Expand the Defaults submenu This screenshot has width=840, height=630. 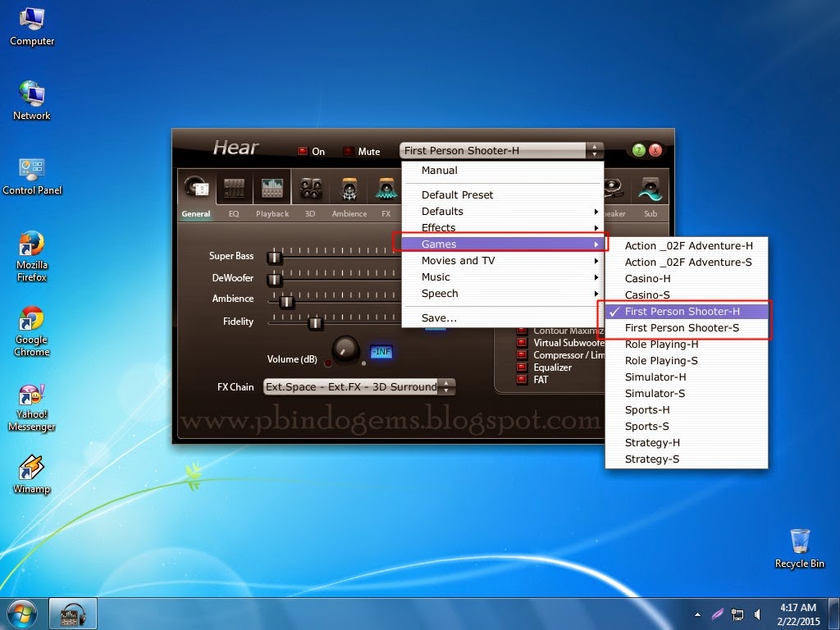(503, 211)
